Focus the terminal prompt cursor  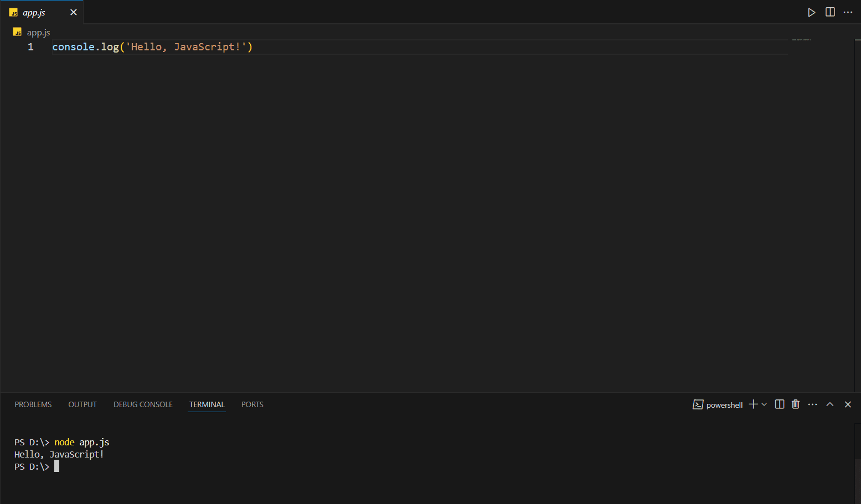point(56,466)
